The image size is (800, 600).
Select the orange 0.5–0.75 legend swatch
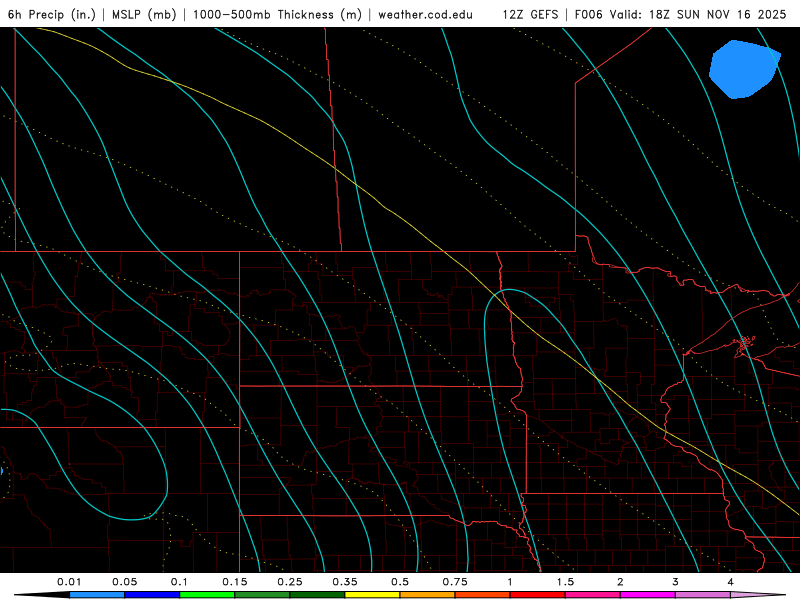(428, 595)
